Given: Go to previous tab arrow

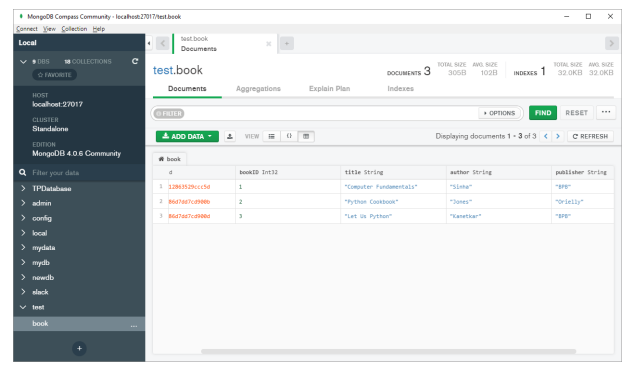Looking at the screenshot, I should [163, 43].
